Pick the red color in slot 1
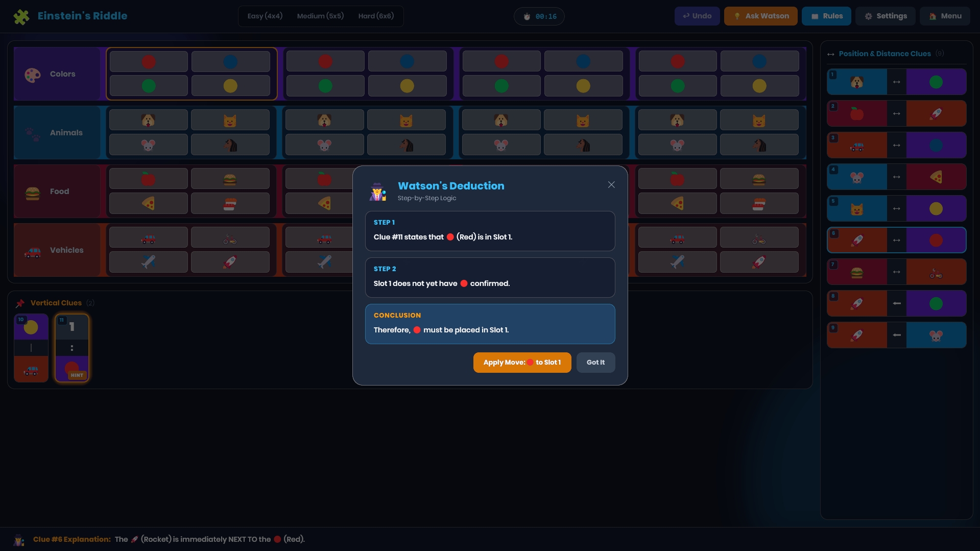The width and height of the screenshot is (980, 551). [x=149, y=62]
